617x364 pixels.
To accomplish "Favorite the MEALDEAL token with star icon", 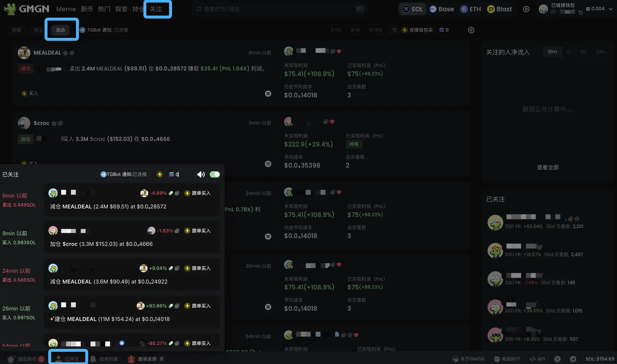I will click(65, 53).
